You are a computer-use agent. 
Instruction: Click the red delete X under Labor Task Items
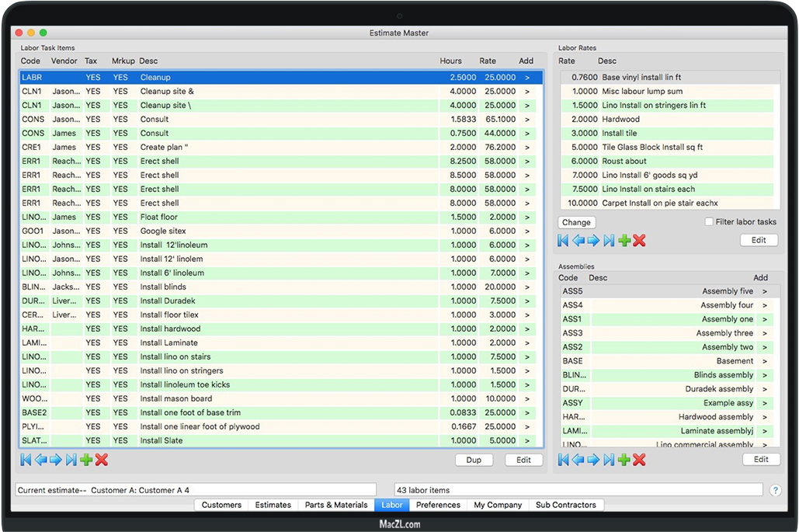(102, 460)
